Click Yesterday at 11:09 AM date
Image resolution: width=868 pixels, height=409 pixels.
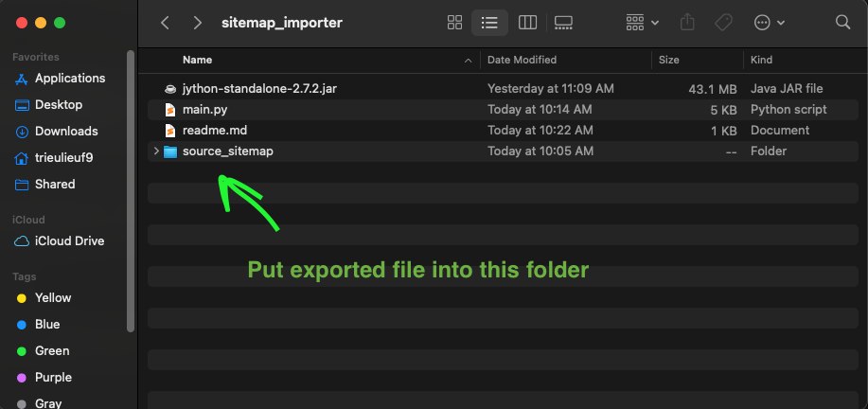point(550,89)
